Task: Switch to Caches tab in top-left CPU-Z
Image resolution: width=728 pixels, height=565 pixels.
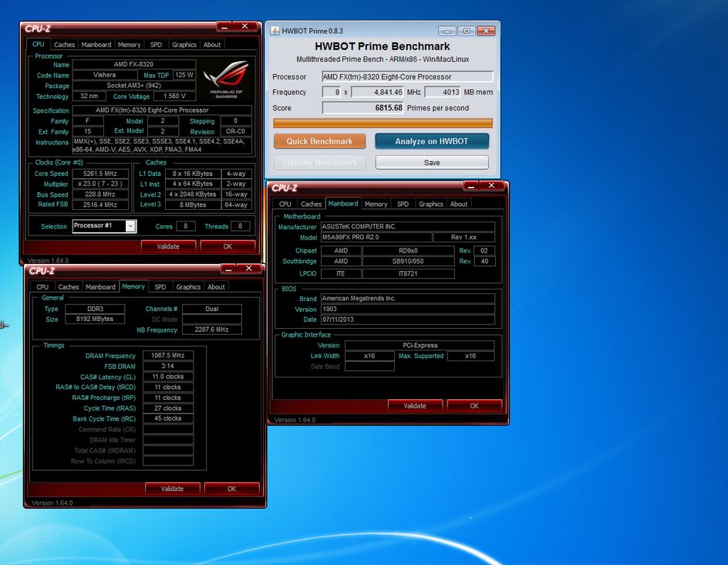Action: click(64, 45)
